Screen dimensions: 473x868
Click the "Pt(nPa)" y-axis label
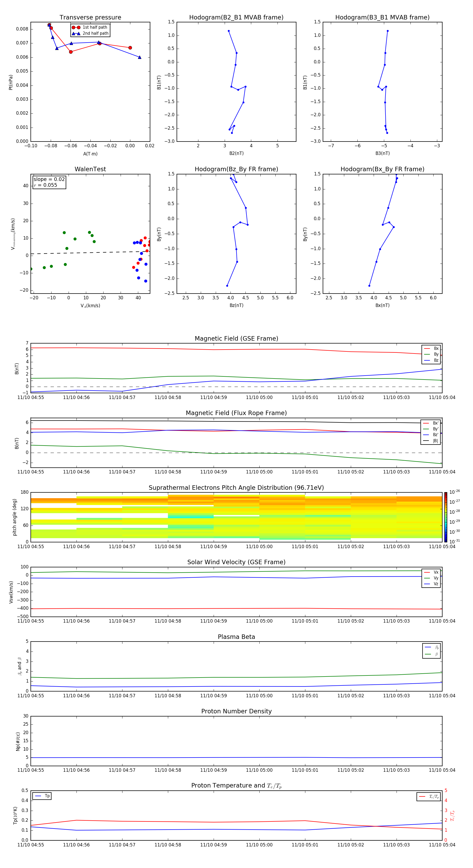[x=11, y=82]
